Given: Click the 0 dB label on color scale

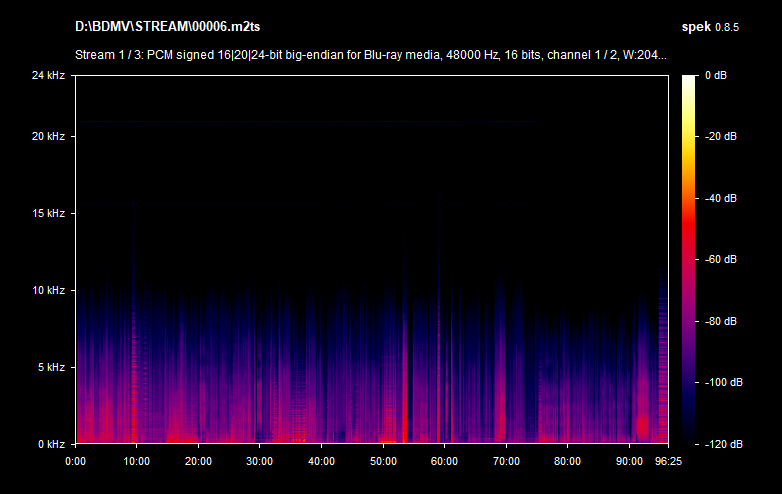Looking at the screenshot, I should coord(718,76).
